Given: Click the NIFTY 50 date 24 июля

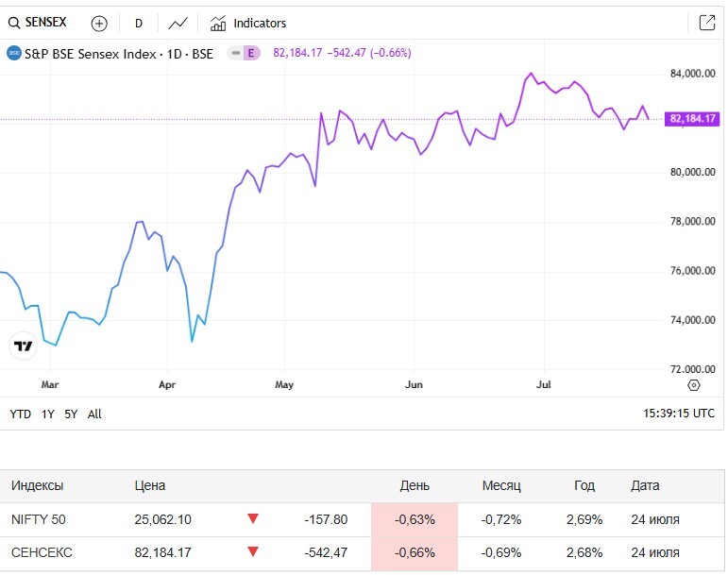Looking at the screenshot, I should (655, 519).
